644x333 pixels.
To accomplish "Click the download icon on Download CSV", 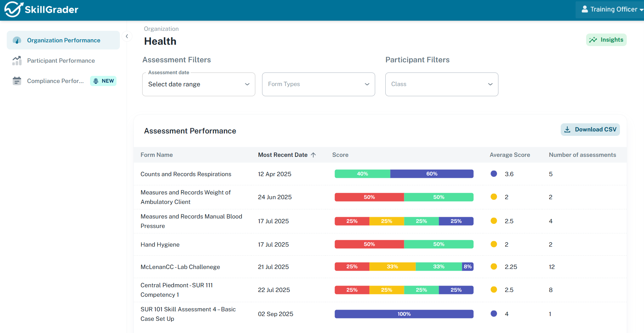I will (567, 129).
